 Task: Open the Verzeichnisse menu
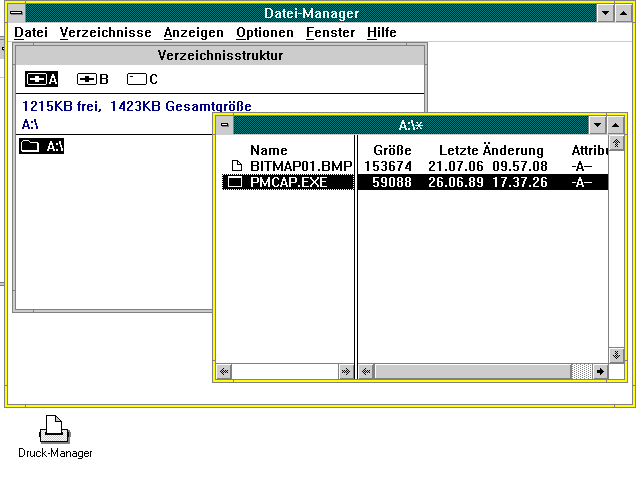(105, 33)
